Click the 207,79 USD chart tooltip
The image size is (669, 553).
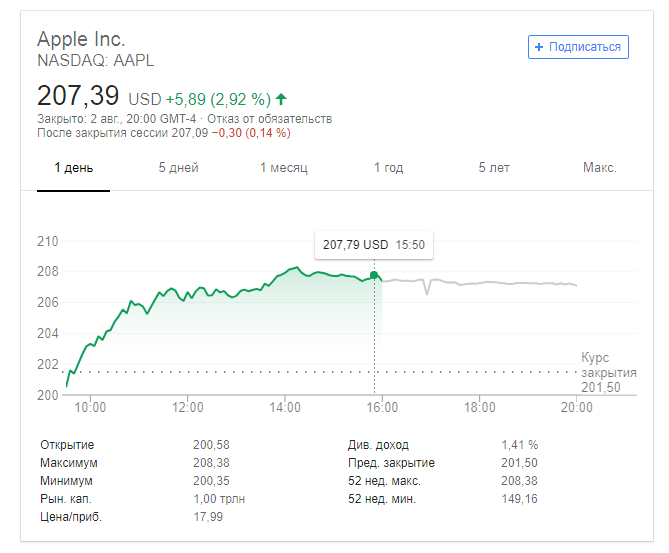374,245
